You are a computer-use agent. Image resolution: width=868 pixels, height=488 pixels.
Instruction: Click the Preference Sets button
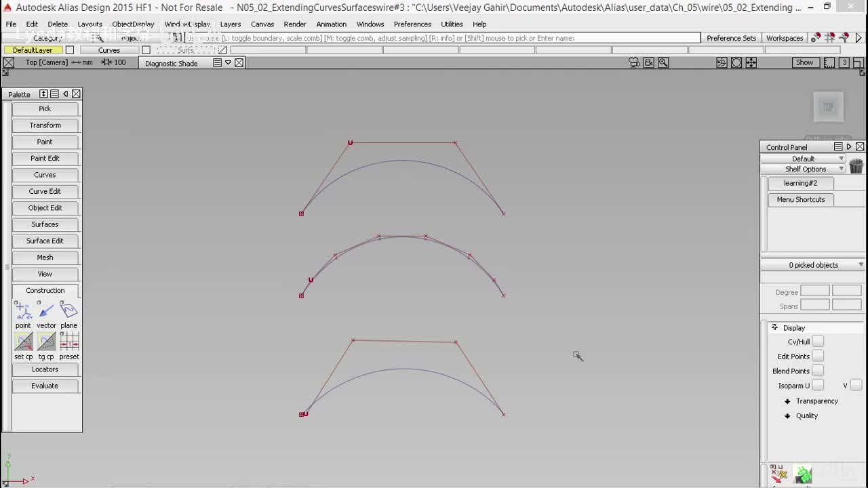click(731, 38)
